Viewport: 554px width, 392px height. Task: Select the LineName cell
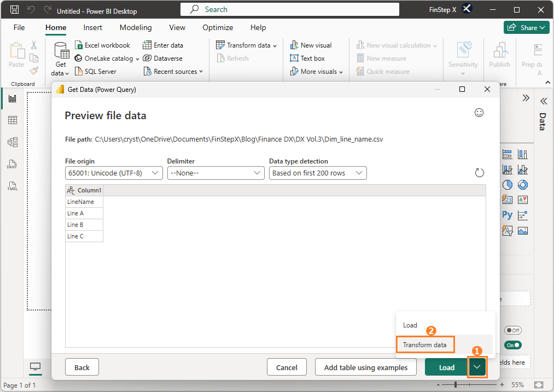click(x=84, y=202)
